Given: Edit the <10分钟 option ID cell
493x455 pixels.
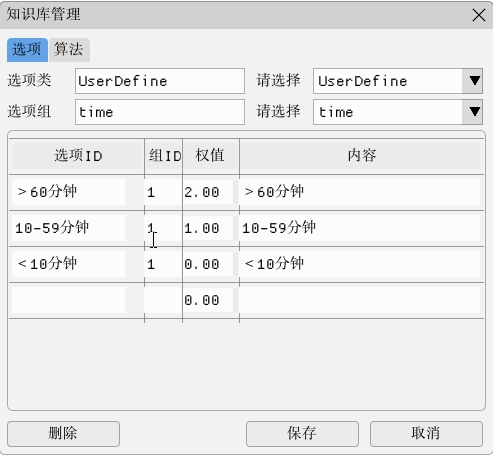Looking at the screenshot, I should click(x=69, y=264).
